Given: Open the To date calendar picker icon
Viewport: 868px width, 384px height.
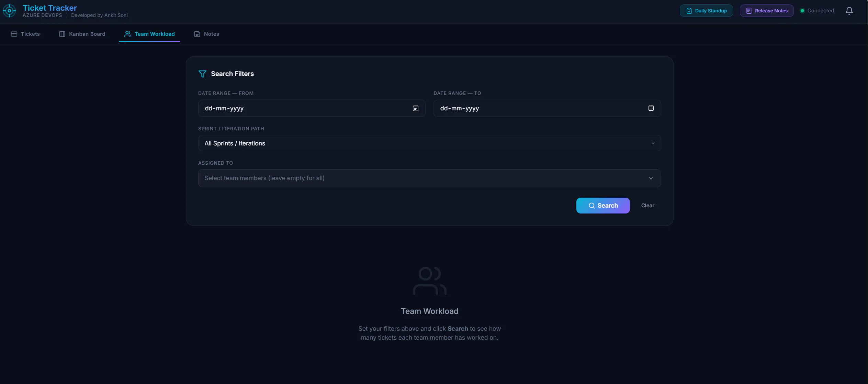Looking at the screenshot, I should click(651, 108).
